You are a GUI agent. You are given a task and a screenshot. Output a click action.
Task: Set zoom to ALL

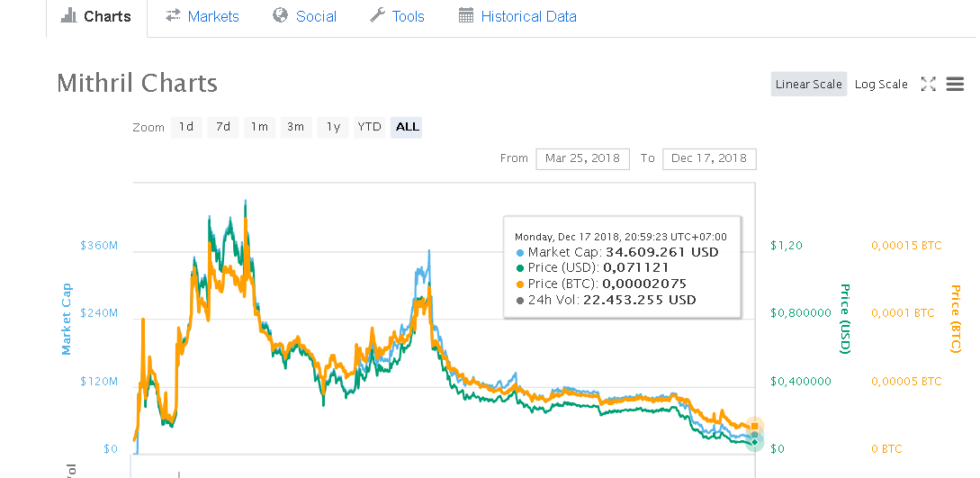point(407,127)
